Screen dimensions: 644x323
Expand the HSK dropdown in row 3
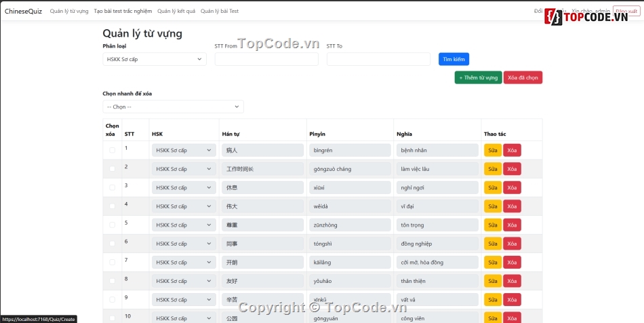click(x=184, y=188)
